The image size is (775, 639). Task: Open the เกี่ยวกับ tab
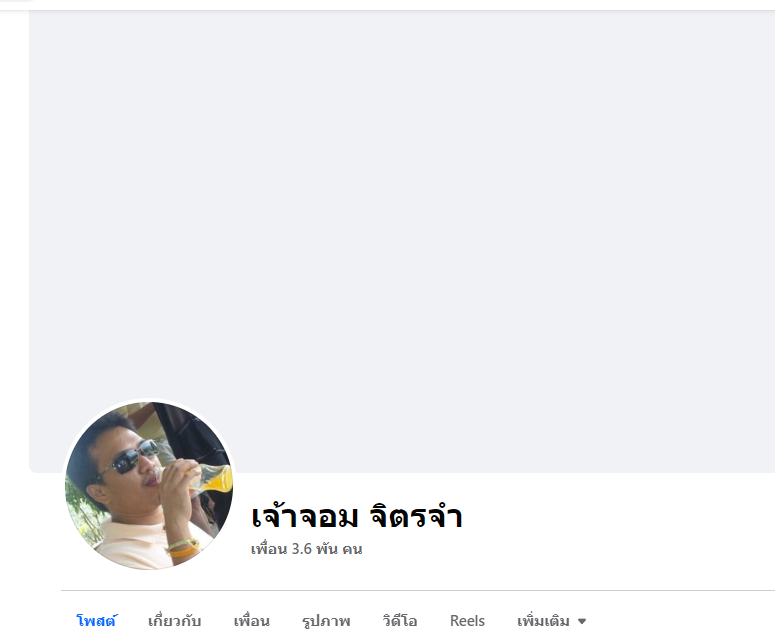click(x=174, y=621)
